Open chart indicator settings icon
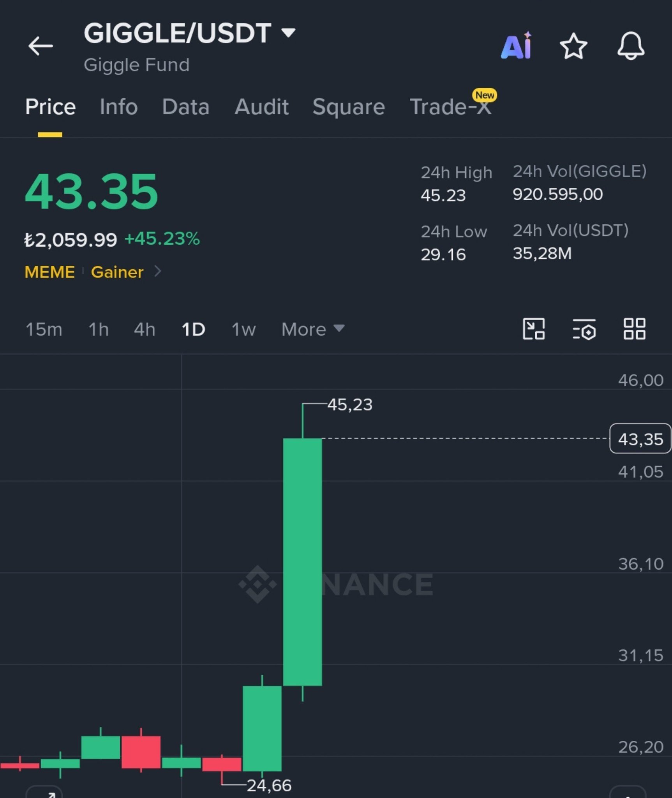Screen dimensions: 672x798 tap(584, 329)
